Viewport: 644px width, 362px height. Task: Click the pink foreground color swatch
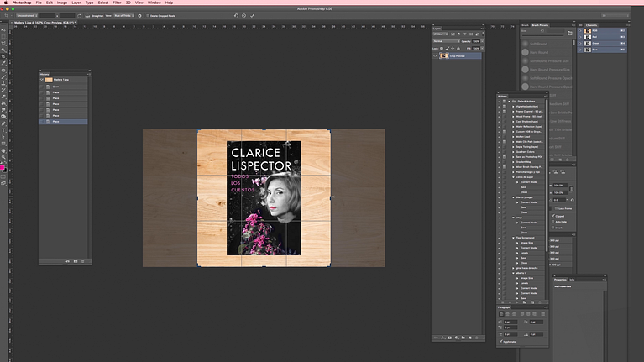[x=3, y=167]
